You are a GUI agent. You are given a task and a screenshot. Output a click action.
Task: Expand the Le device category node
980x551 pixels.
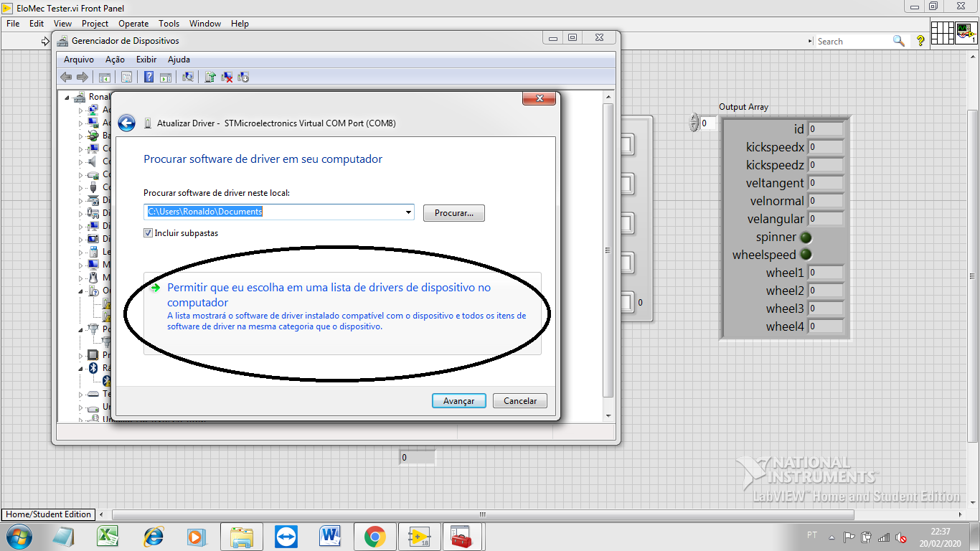coord(81,252)
